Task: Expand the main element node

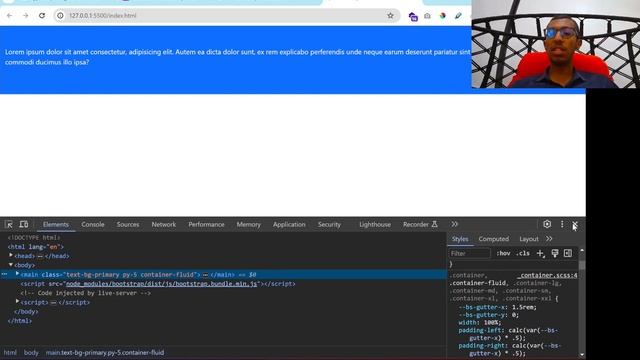Action: [18, 274]
